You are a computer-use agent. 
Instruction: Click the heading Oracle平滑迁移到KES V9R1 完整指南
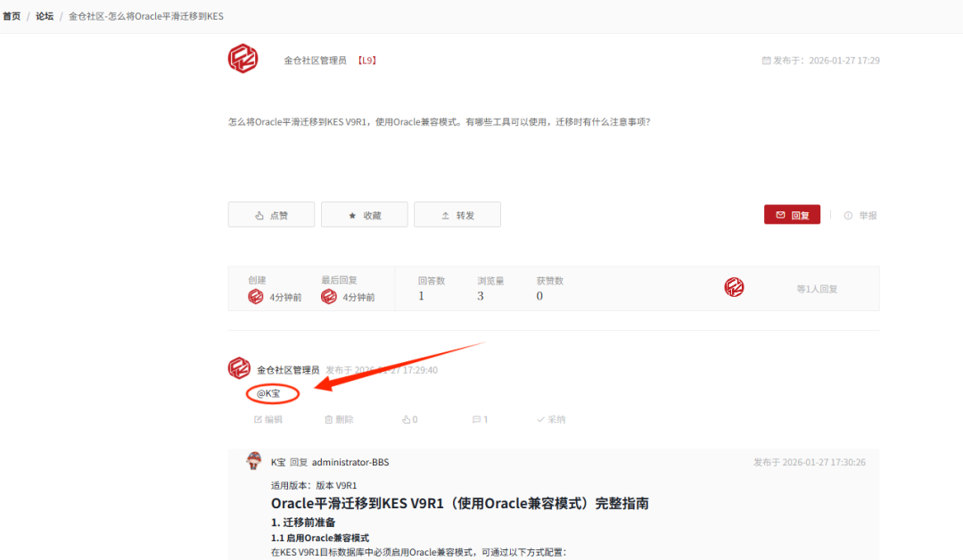coord(460,504)
